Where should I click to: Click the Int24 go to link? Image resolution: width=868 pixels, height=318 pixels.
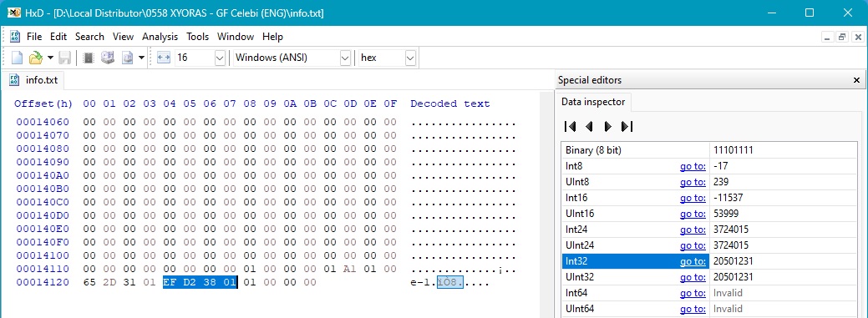(693, 230)
